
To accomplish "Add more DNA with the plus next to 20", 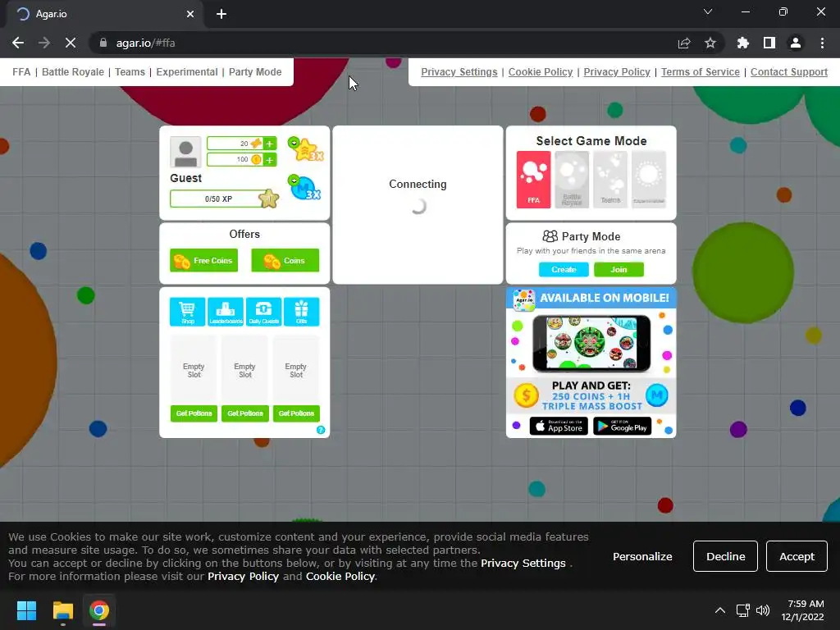I will [269, 144].
